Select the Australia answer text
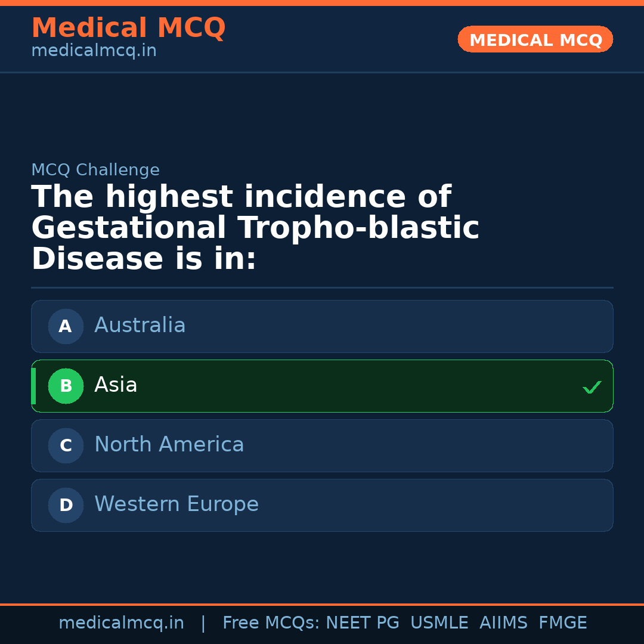 click(x=140, y=326)
